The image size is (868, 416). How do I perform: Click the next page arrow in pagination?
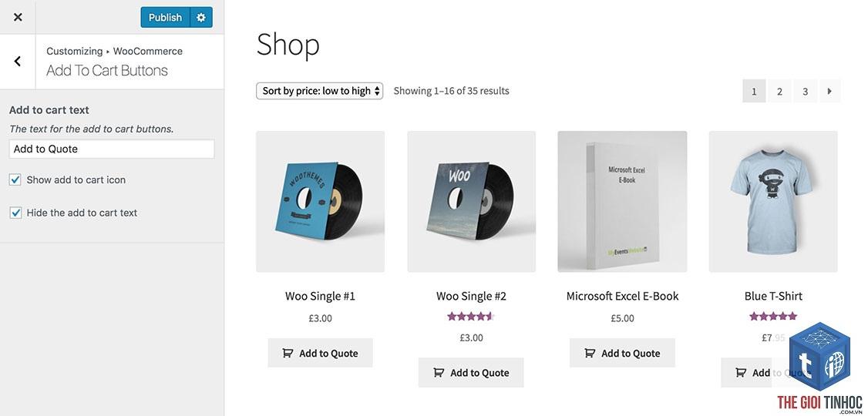[829, 91]
